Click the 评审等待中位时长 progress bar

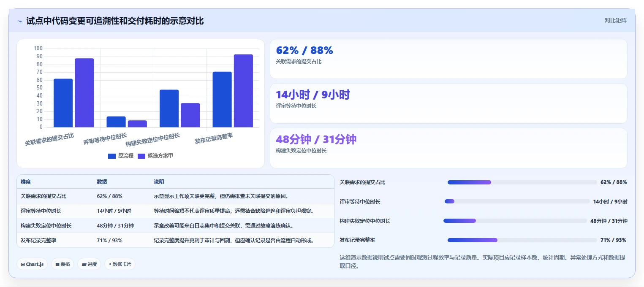pyautogui.click(x=517, y=201)
